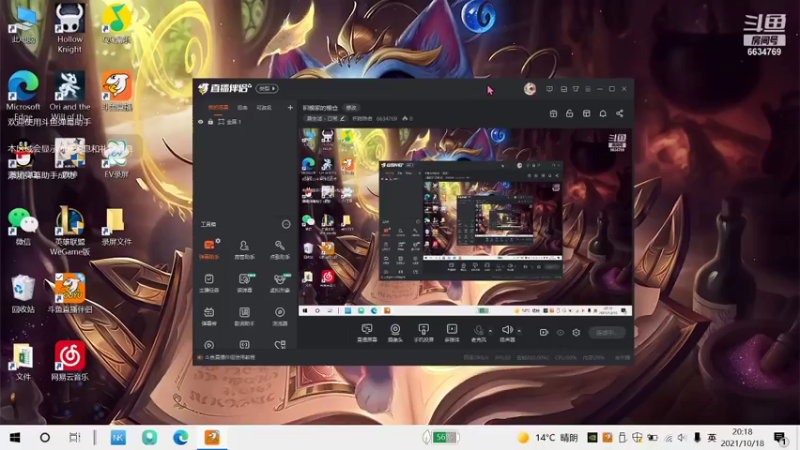Open the 网易云音乐 desktop shortcut
800x450 pixels.
tap(70, 361)
